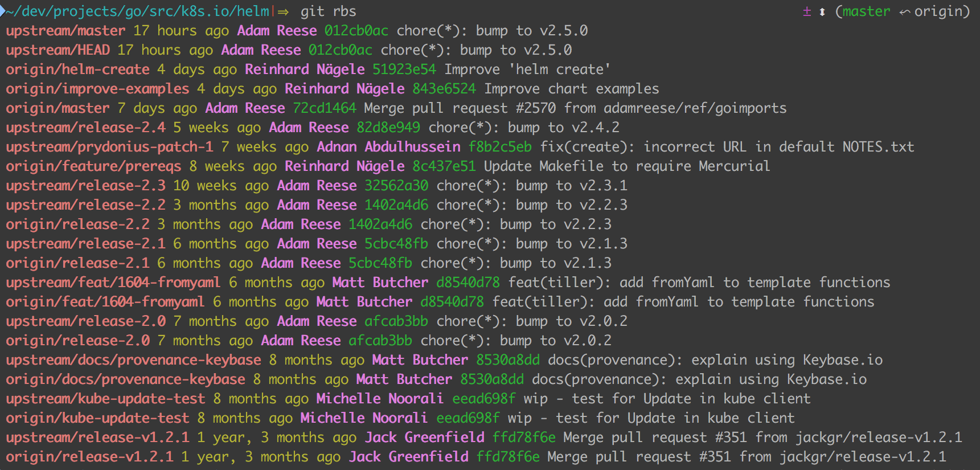The height and width of the screenshot is (470, 980).
Task: Click the blue prompt triangle at line start
Action: (x=2, y=11)
